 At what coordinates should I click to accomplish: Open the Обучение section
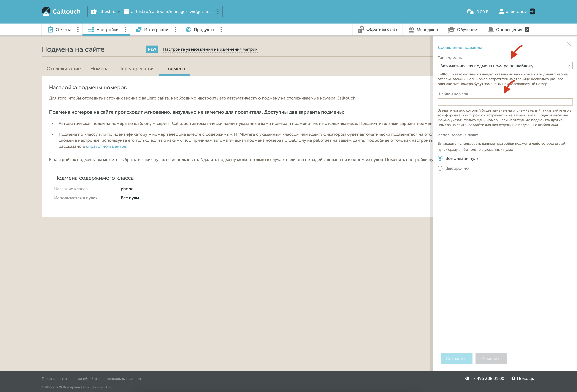pyautogui.click(x=467, y=30)
